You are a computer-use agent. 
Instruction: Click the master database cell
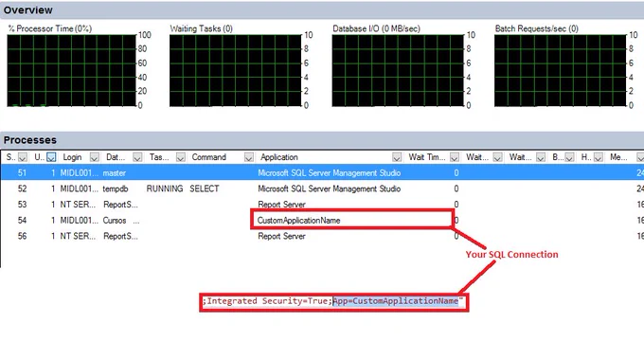coord(115,173)
